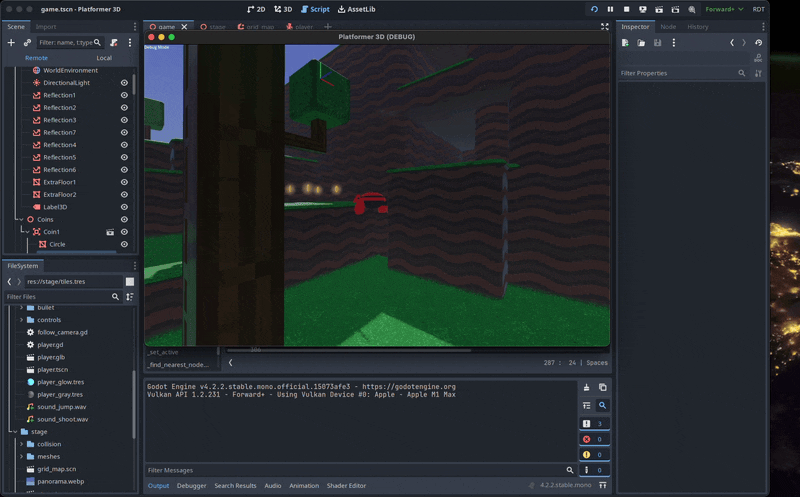Screen dimensions: 800x497
Task: Switch to the Debugger bottom panel tab
Action: pos(191,486)
